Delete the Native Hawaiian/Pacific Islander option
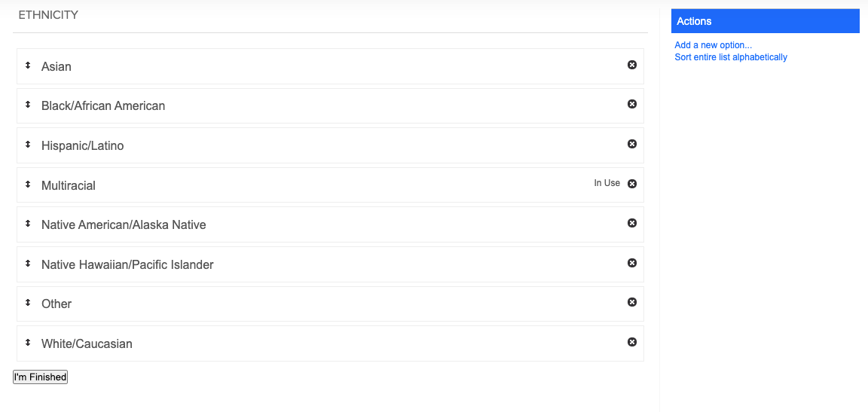Image resolution: width=868 pixels, height=412 pixels. coord(631,263)
